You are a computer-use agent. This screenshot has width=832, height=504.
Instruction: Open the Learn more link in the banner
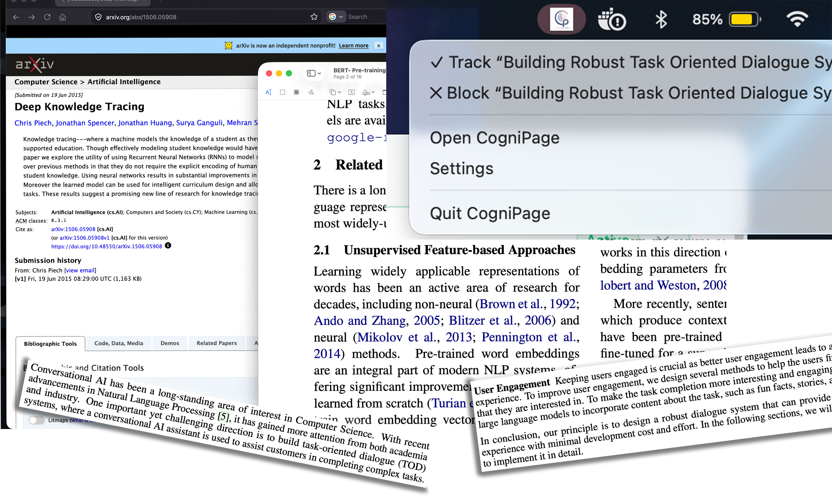(x=353, y=46)
